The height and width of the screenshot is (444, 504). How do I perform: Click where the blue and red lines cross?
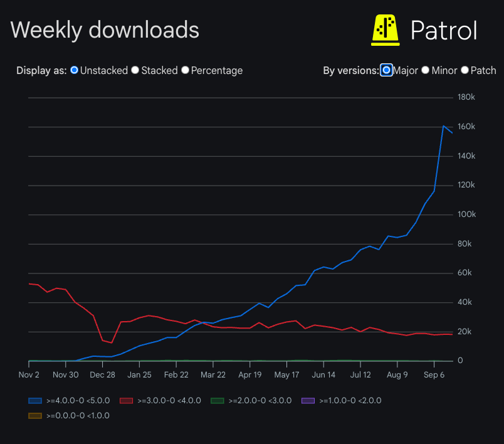(203, 322)
